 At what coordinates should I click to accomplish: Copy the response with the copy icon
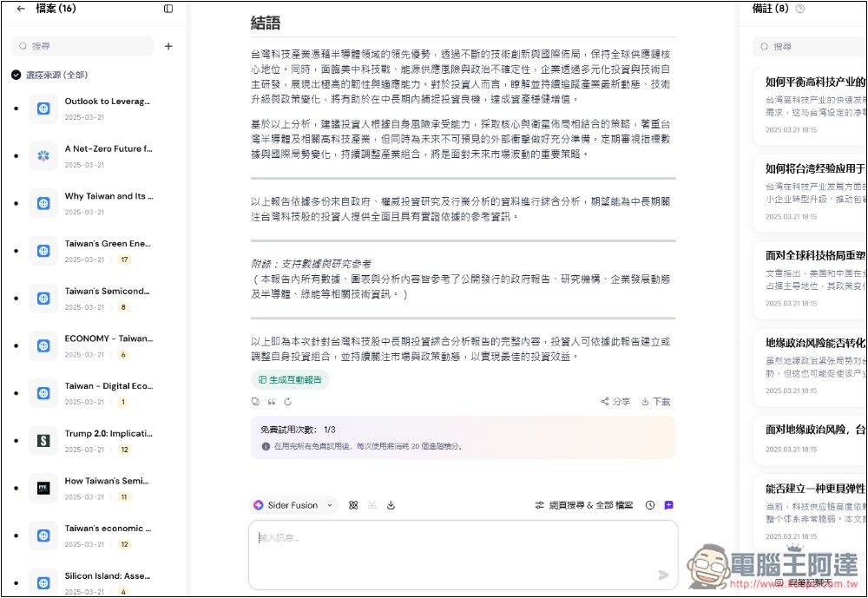255,402
